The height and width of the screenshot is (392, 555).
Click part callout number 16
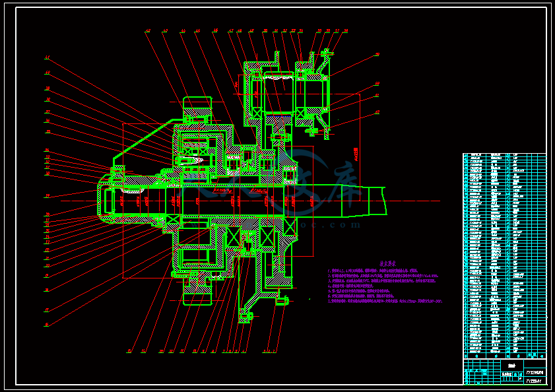[46, 325]
